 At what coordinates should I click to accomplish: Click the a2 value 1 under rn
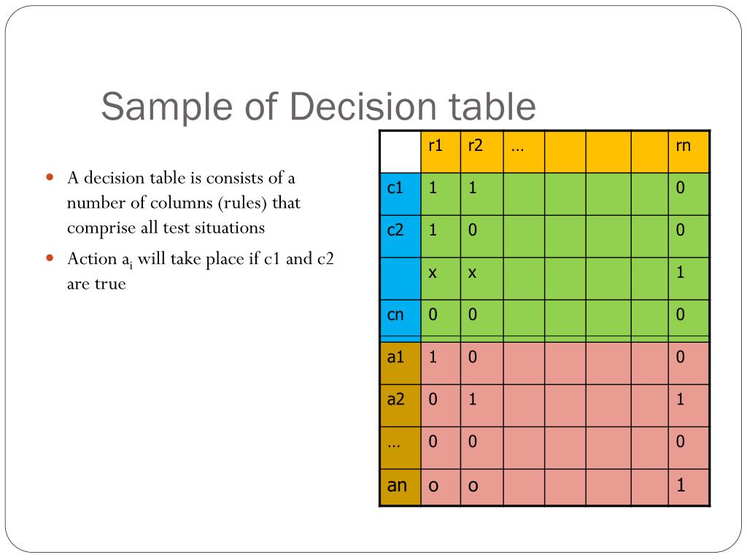tap(689, 405)
